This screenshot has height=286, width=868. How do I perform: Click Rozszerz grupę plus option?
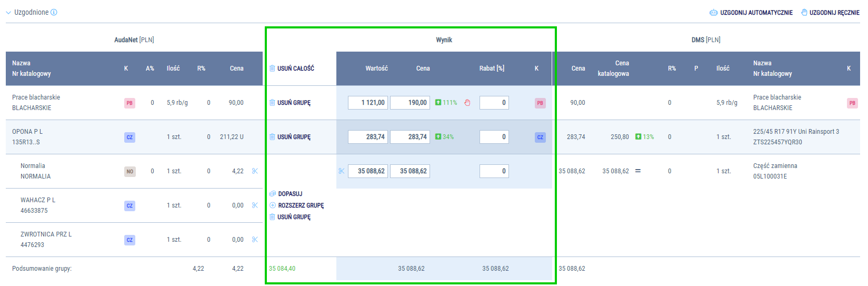(296, 205)
